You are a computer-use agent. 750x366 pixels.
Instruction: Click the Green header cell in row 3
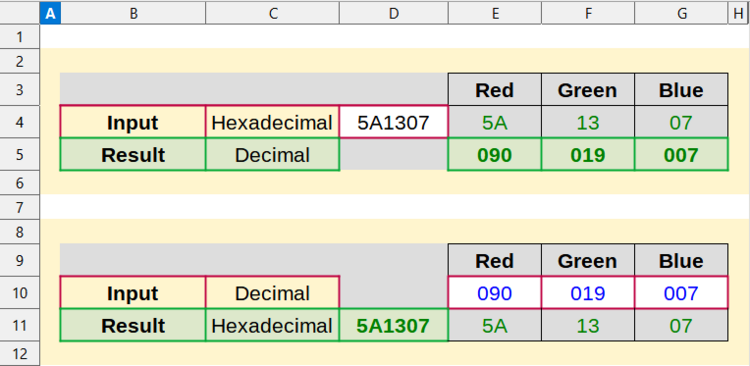588,89
